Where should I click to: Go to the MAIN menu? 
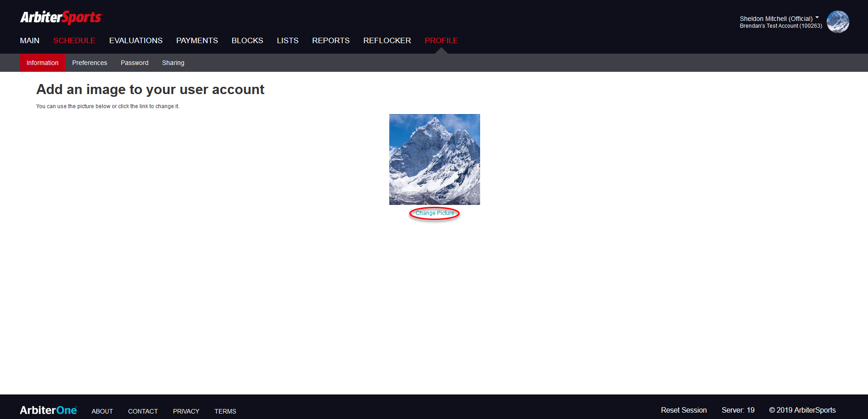30,40
